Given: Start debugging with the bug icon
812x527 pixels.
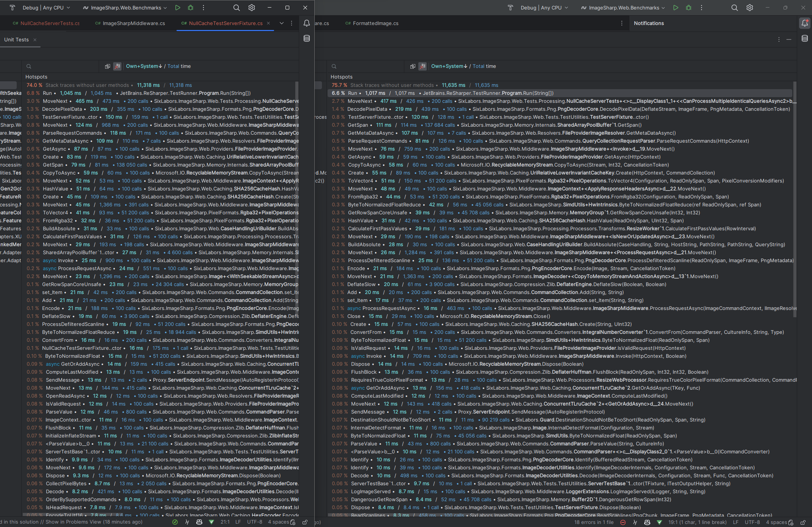Looking at the screenshot, I should [191, 8].
